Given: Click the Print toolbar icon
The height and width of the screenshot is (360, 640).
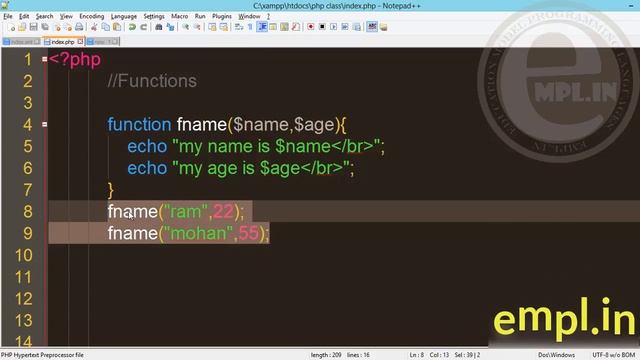Looking at the screenshot, I should 80,27.
